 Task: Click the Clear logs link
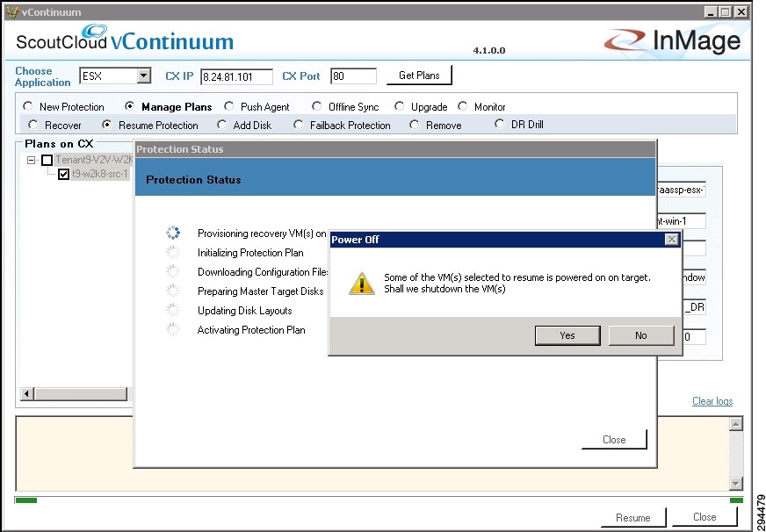click(x=712, y=401)
